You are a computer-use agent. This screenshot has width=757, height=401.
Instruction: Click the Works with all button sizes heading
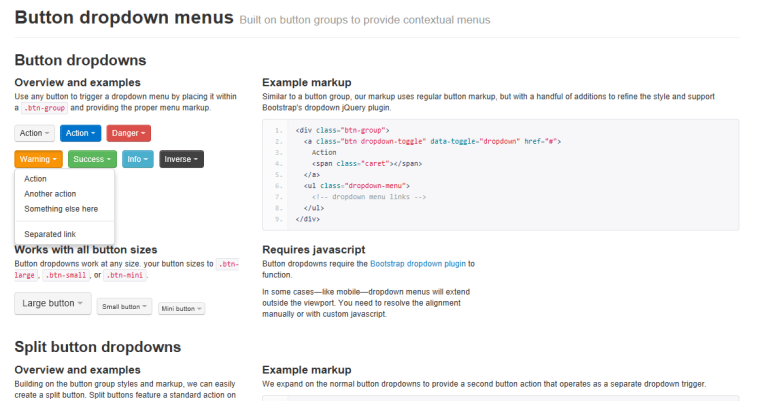(x=86, y=250)
